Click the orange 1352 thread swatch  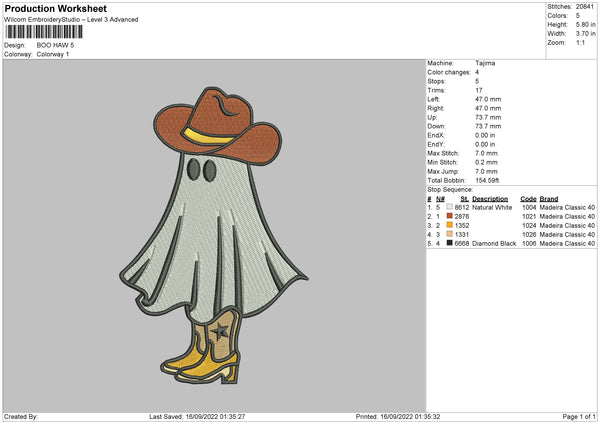[x=450, y=225]
